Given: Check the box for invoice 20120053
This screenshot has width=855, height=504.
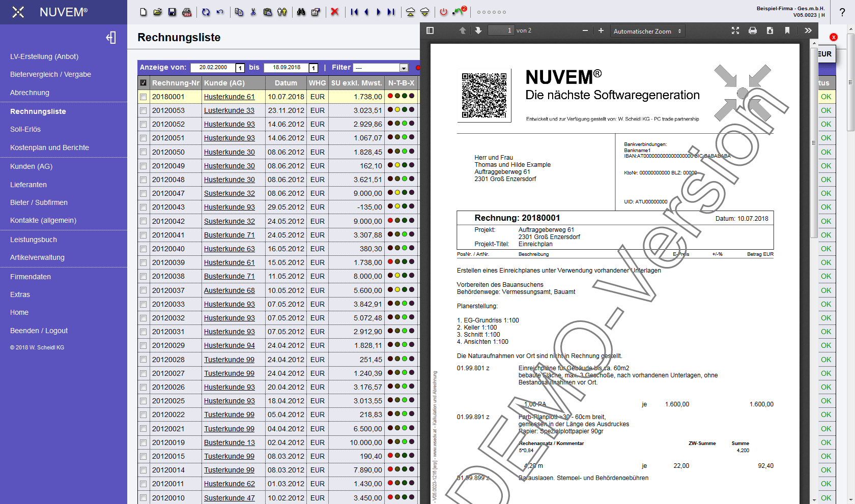Looking at the screenshot, I should 144,110.
